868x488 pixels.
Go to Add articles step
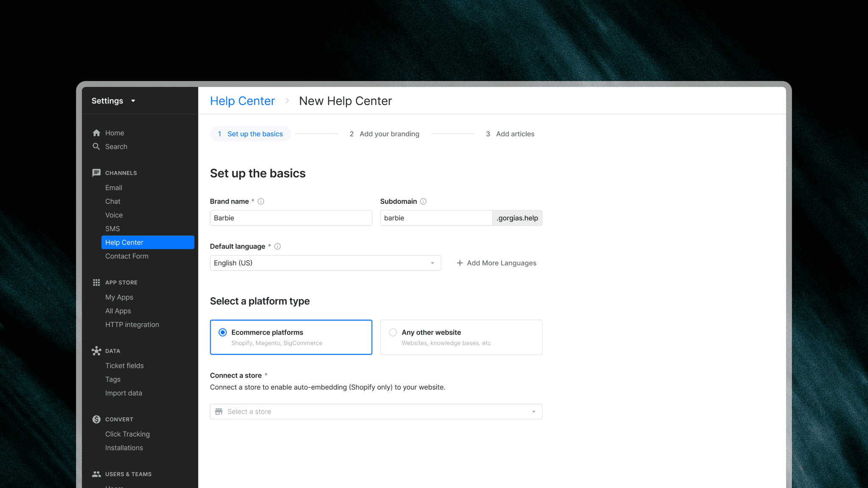pos(510,134)
